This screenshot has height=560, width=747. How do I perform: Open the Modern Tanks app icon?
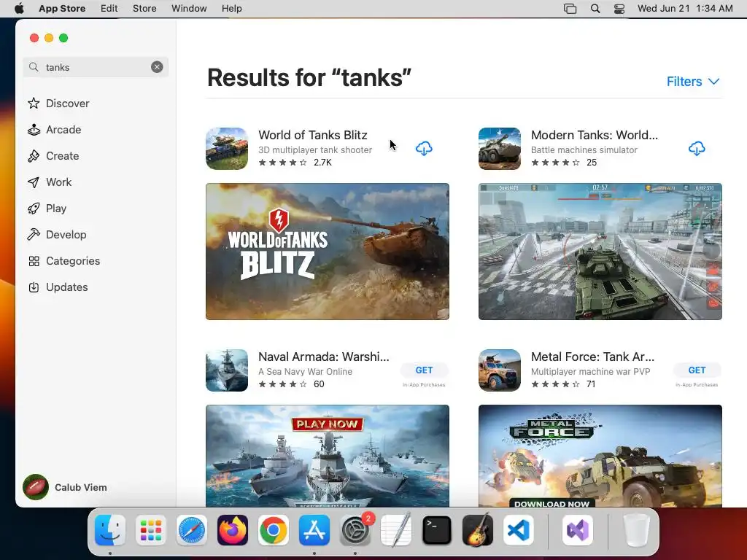(x=499, y=149)
